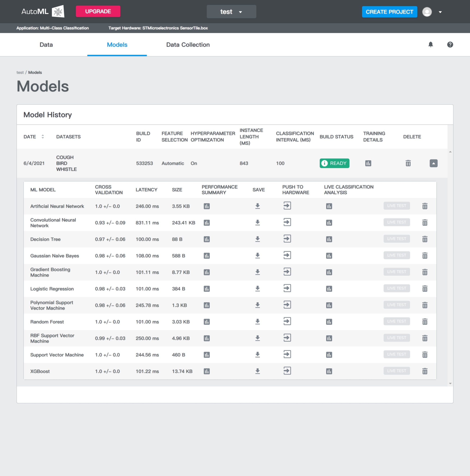
Task: Delete the Decision Tree model
Action: (425, 239)
